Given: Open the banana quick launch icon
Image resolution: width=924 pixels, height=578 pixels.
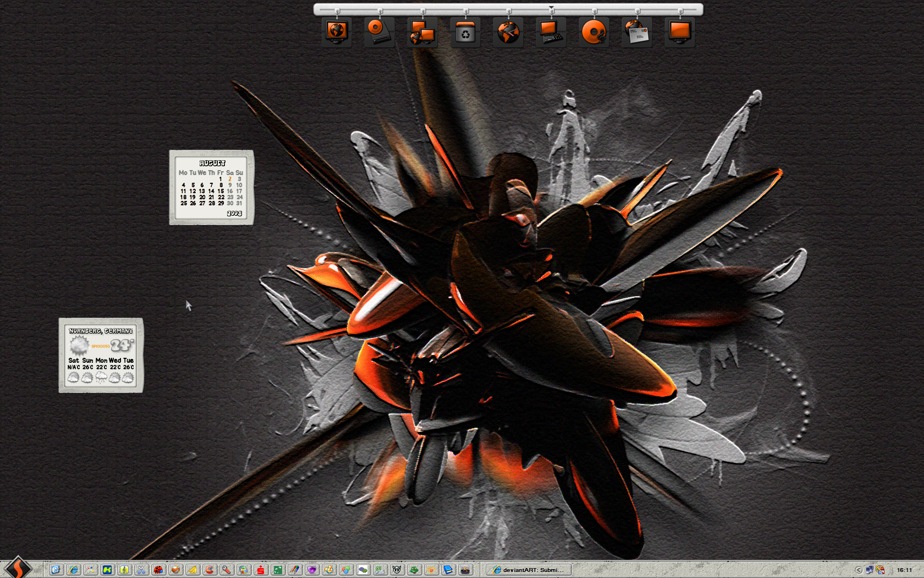Looking at the screenshot, I should pos(193,570).
